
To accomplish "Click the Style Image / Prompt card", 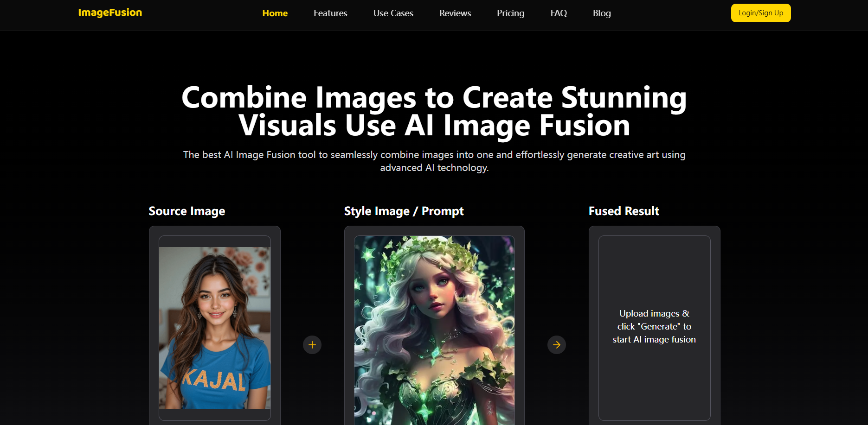I will coord(434,324).
